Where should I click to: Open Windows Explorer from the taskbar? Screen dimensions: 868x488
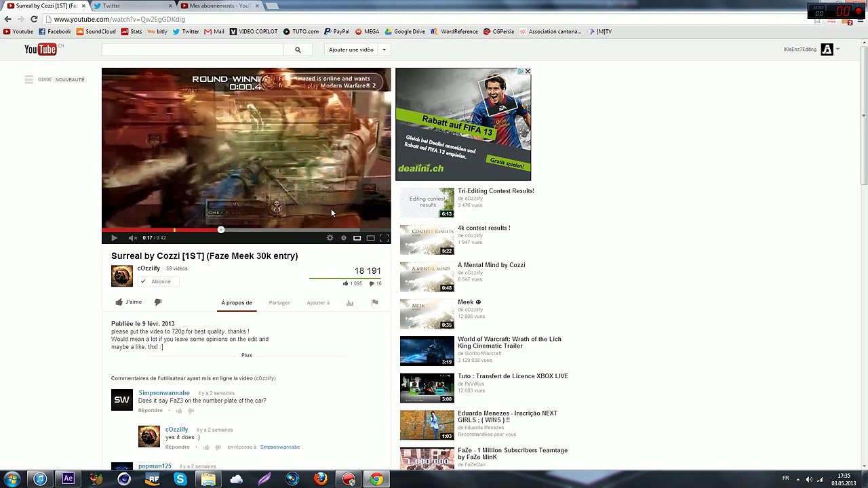click(x=208, y=479)
